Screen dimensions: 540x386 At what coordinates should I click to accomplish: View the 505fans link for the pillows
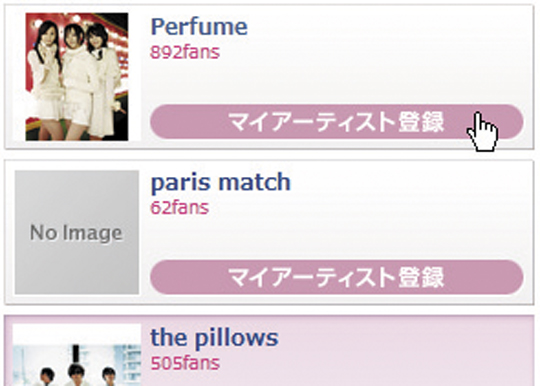pos(185,363)
